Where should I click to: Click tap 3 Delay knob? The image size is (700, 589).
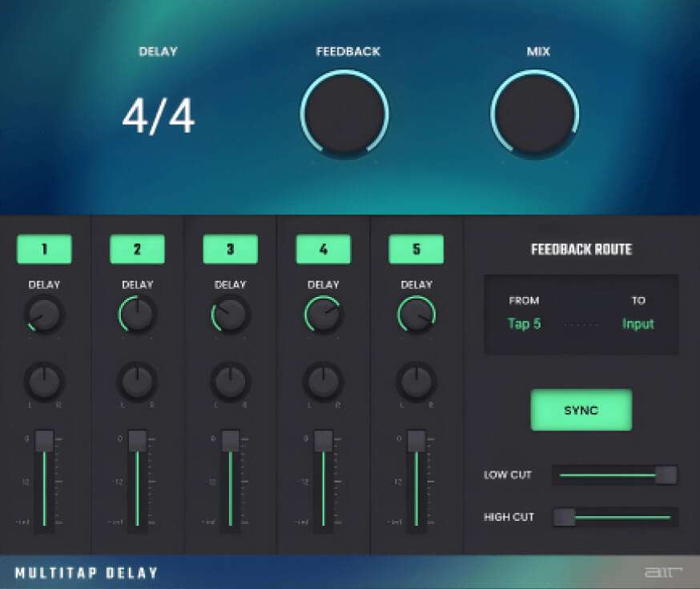click(230, 315)
